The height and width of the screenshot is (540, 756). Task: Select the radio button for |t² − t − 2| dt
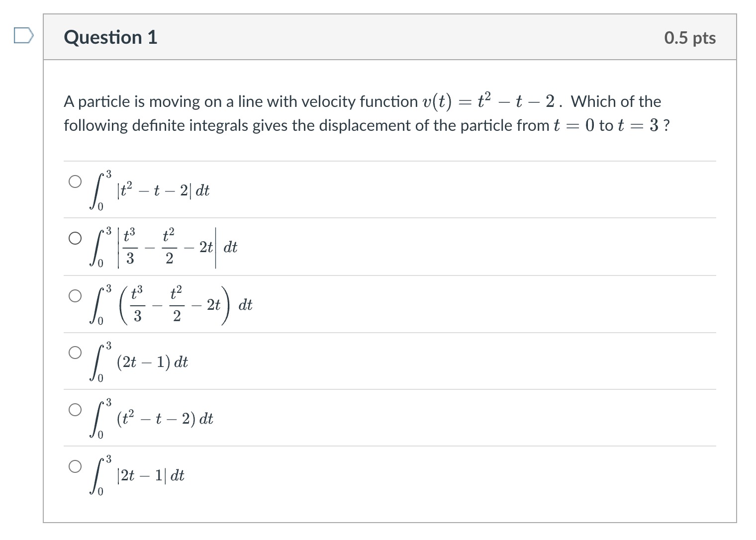tap(75, 181)
